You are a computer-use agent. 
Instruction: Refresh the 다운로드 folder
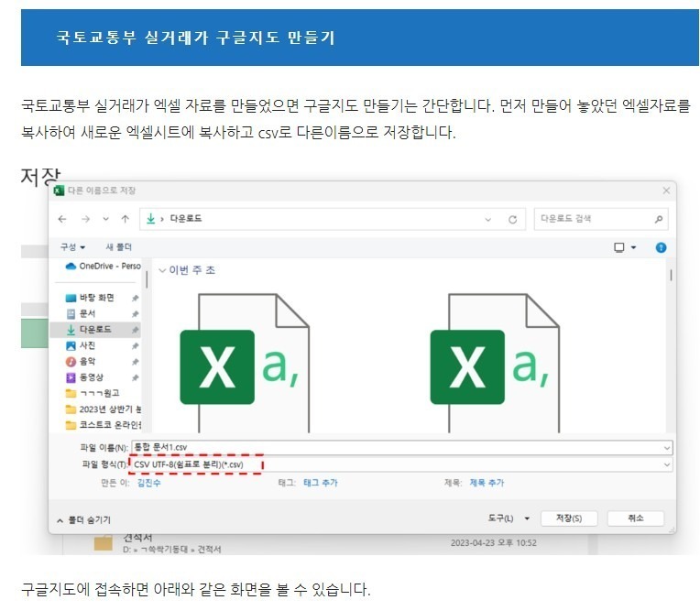coord(512,219)
